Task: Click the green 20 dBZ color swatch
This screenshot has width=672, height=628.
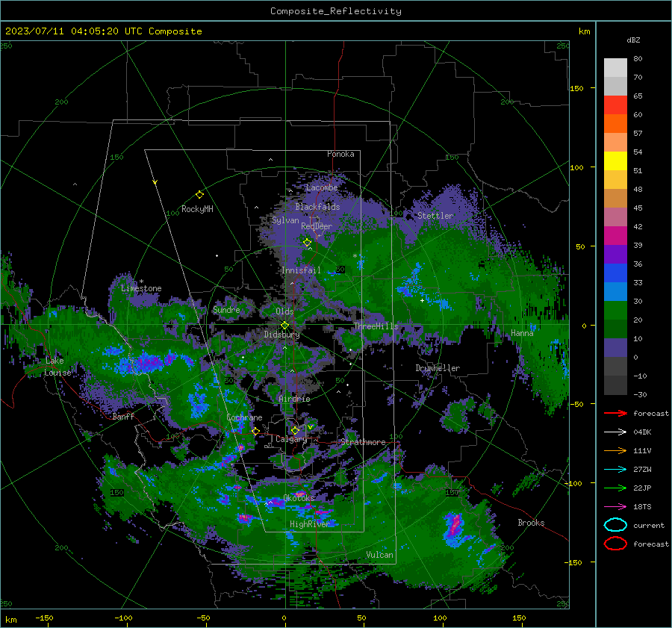Action: (615, 310)
